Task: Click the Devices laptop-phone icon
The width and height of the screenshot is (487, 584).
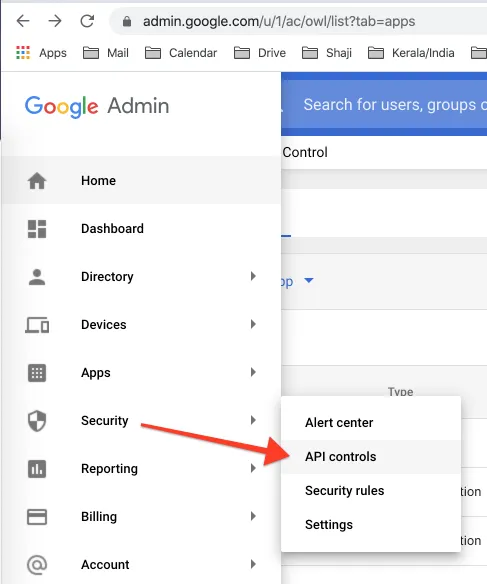Action: pyautogui.click(x=37, y=325)
